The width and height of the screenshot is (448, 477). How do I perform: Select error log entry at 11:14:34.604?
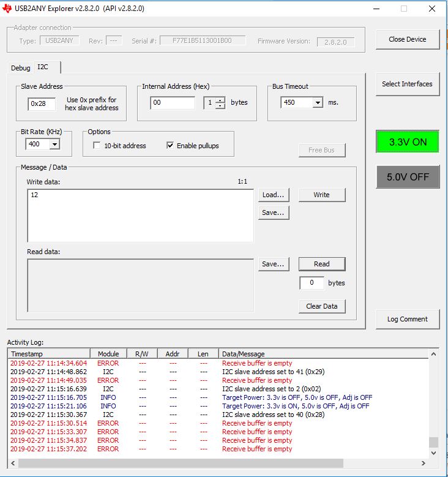[218, 363]
